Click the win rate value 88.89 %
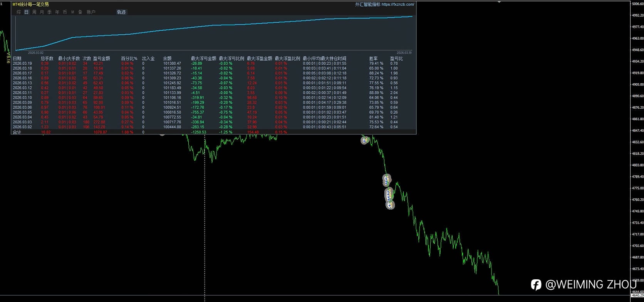The width and height of the screenshot is (644, 302). coord(376,93)
